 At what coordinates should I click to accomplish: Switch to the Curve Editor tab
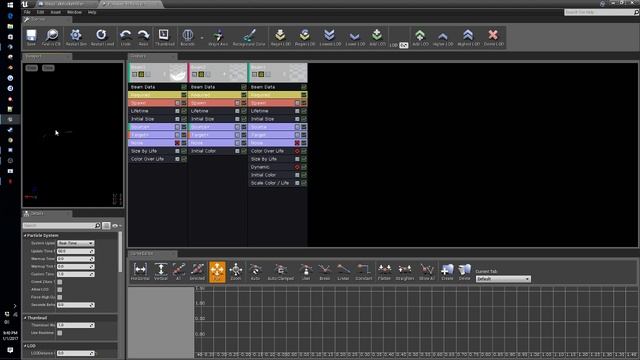click(152, 253)
